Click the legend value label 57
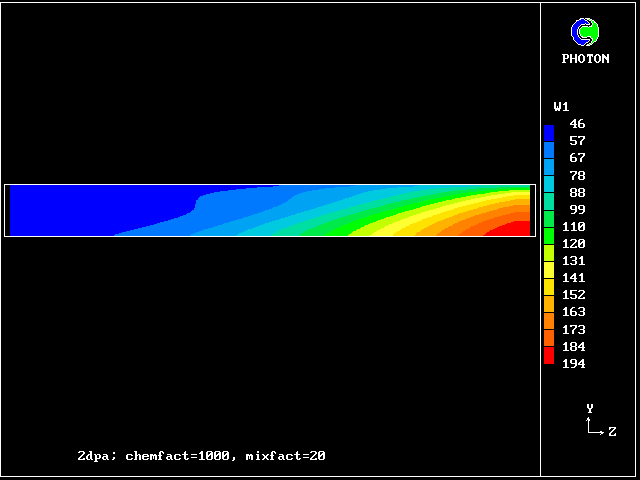This screenshot has width=640, height=480. tap(577, 141)
